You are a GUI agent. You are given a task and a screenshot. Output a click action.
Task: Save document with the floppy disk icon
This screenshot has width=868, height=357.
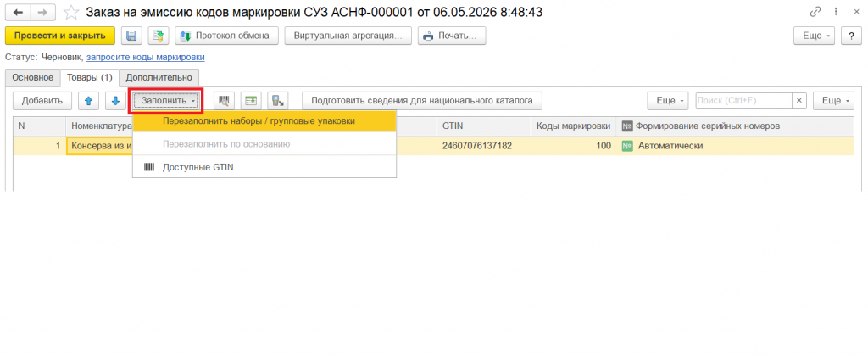click(131, 36)
